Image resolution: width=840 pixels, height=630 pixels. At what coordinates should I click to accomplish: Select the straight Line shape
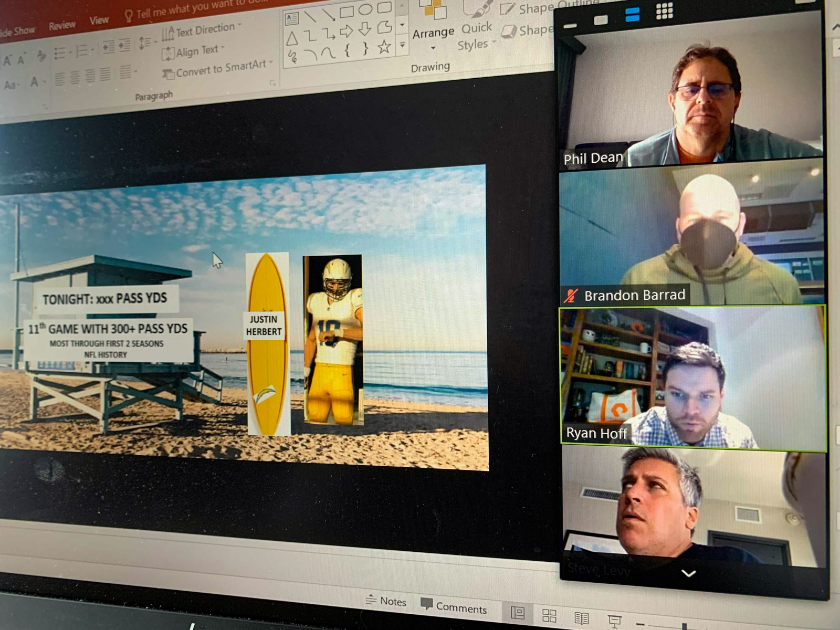[x=310, y=16]
